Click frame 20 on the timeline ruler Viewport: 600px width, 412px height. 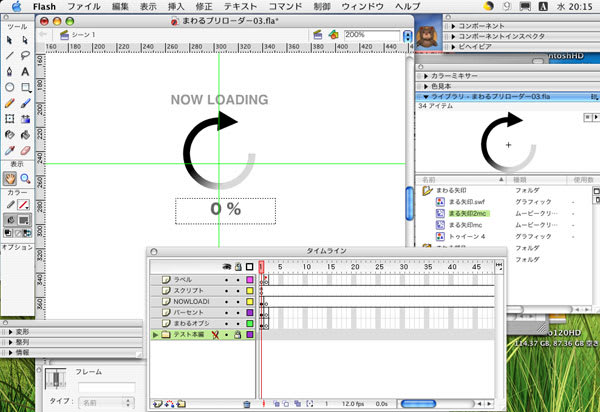point(355,267)
